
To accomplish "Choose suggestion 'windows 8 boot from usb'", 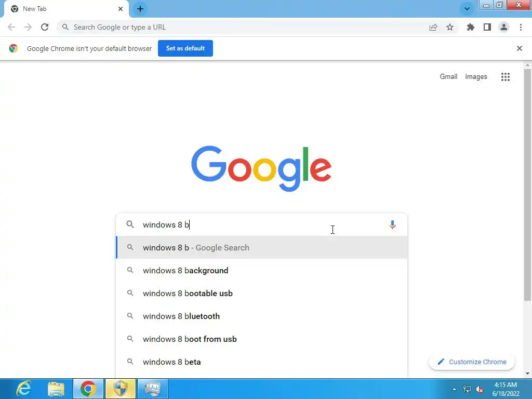I will tap(262, 339).
